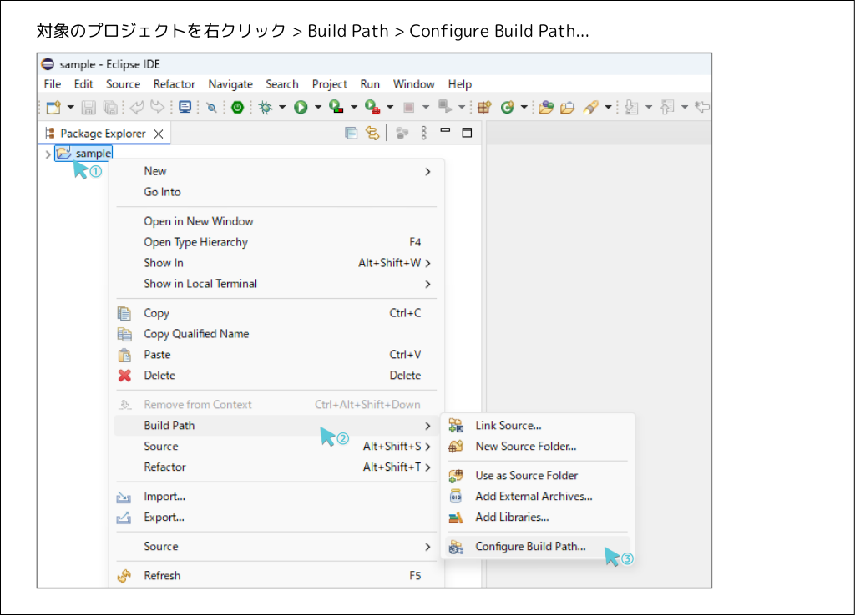Choose Show In from the context menu
Viewport: 855px width, 616px height.
[276, 263]
